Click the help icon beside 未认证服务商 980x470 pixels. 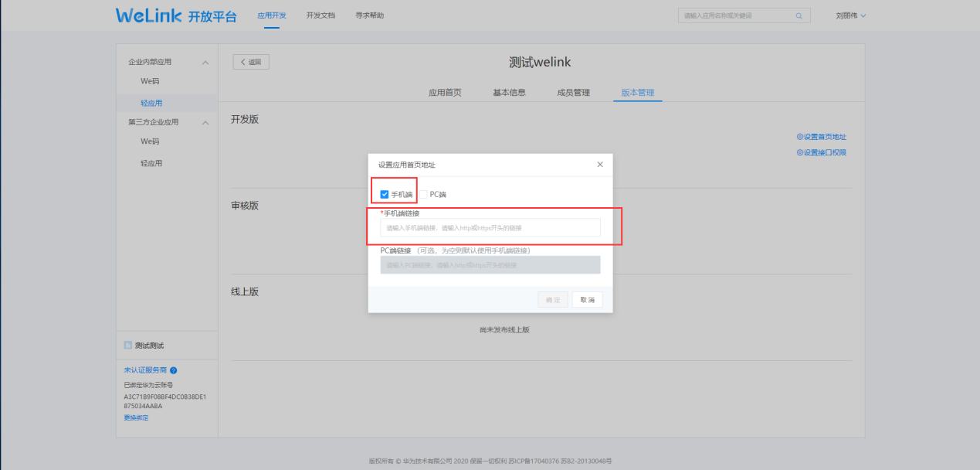click(x=173, y=371)
